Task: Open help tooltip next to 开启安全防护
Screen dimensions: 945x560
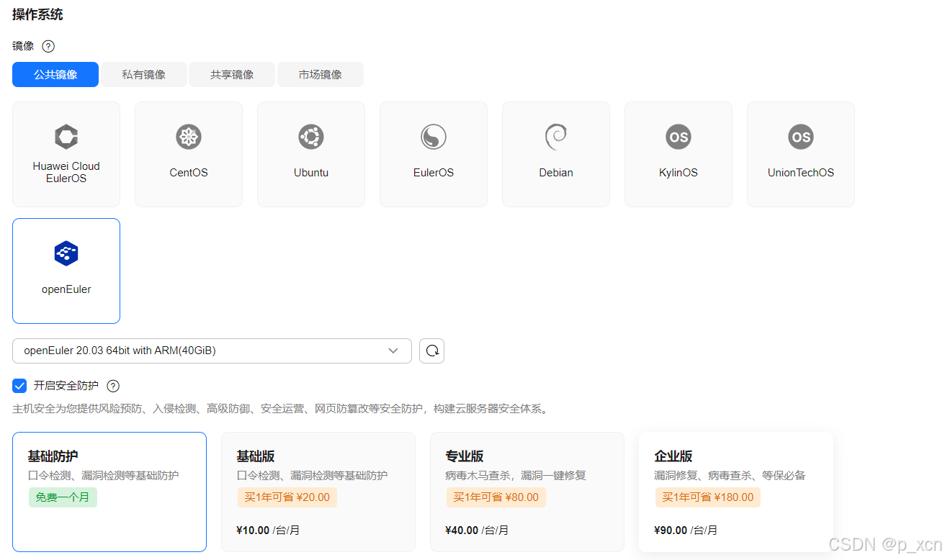Action: 113,386
